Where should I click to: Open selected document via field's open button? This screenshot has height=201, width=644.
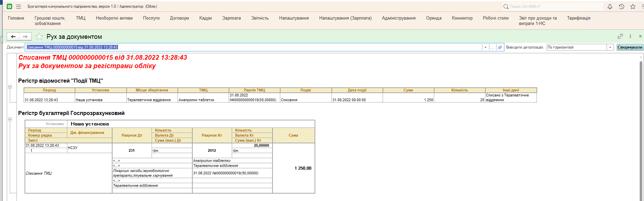pyautogui.click(x=500, y=48)
